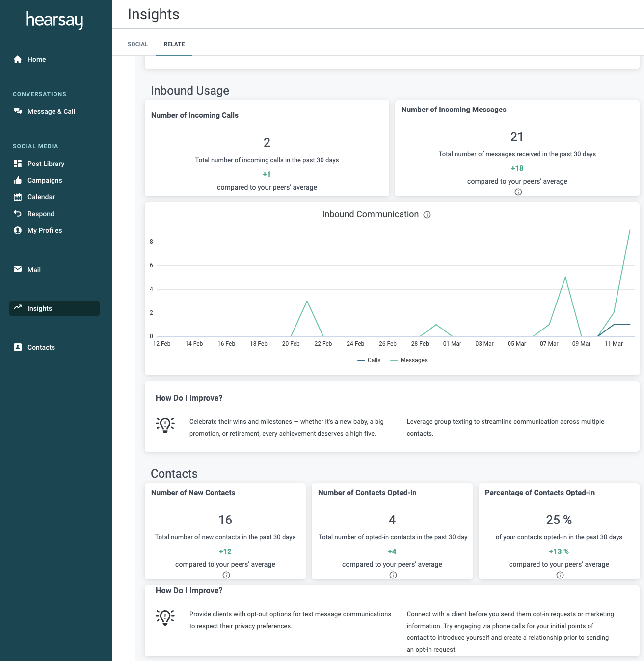Click the My Profiles person icon
Image resolution: width=644 pixels, height=661 pixels.
click(x=18, y=230)
